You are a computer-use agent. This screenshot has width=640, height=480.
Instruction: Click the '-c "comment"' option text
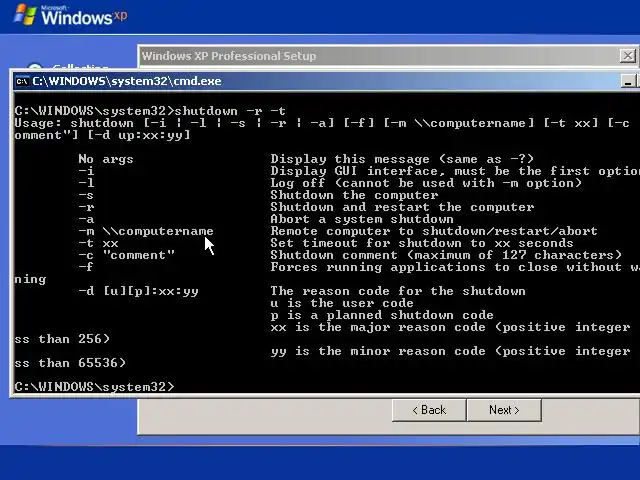pos(127,255)
